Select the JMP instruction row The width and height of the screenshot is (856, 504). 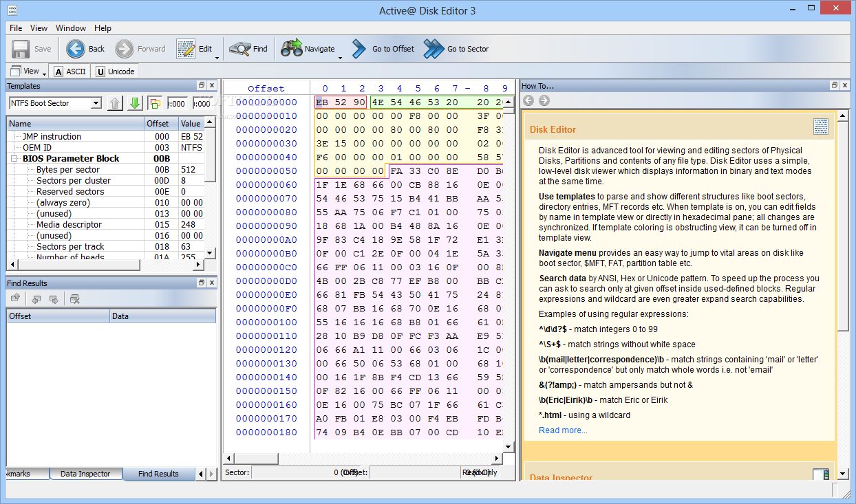(x=106, y=137)
